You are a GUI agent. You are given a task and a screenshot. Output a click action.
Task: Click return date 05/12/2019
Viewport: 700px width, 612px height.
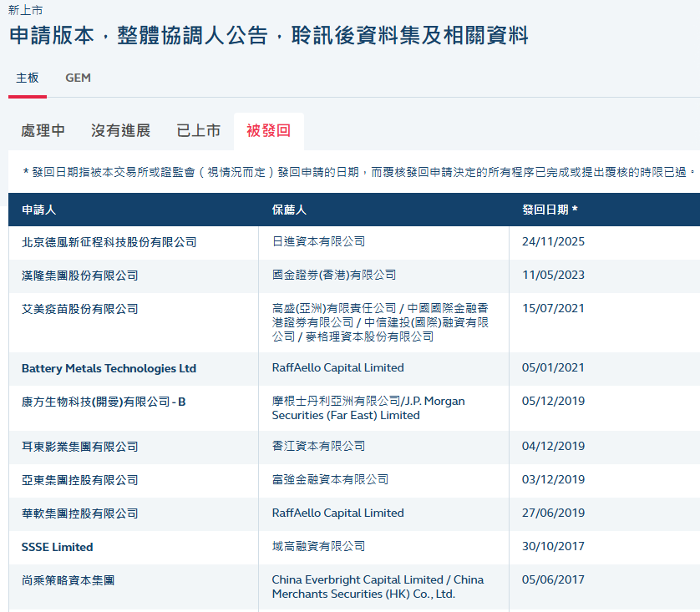click(553, 401)
